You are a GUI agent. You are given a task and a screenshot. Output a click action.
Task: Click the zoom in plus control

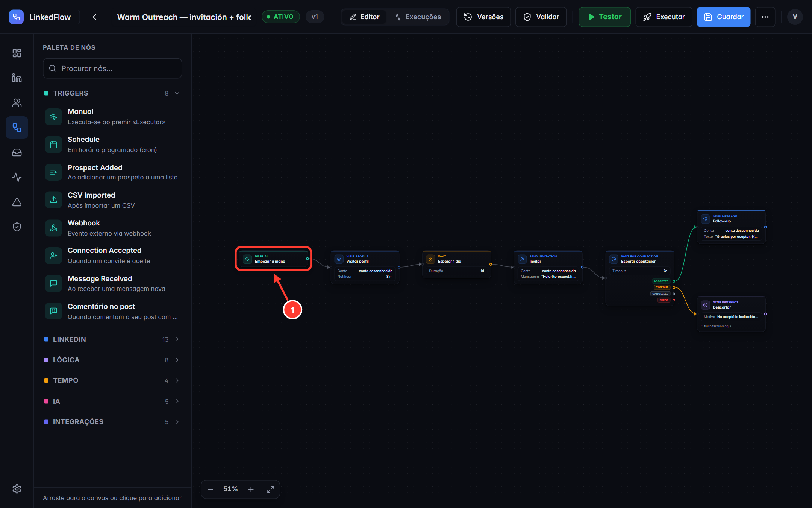tap(251, 489)
